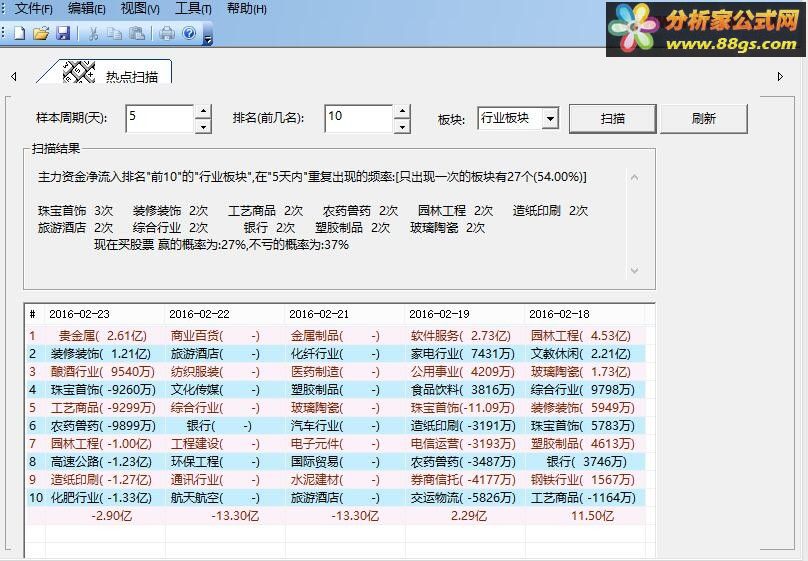
Task: Open the 工具(T) menu
Action: [193, 8]
